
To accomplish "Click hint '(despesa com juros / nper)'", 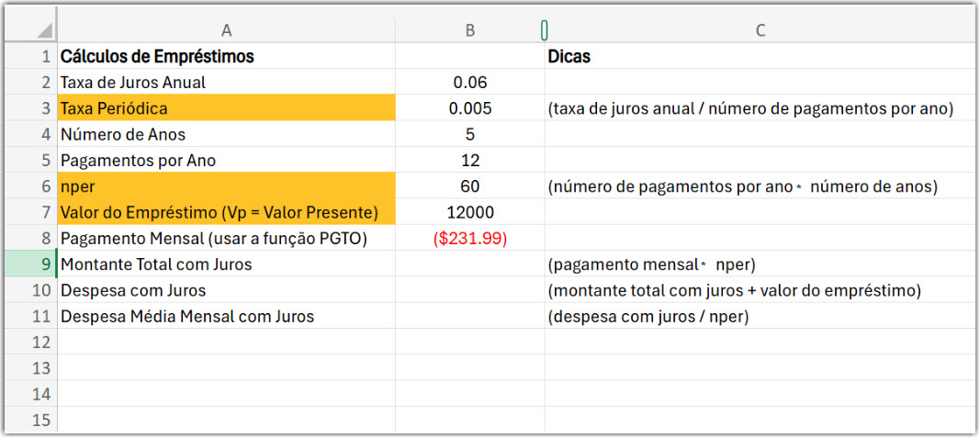I will pyautogui.click(x=760, y=316).
